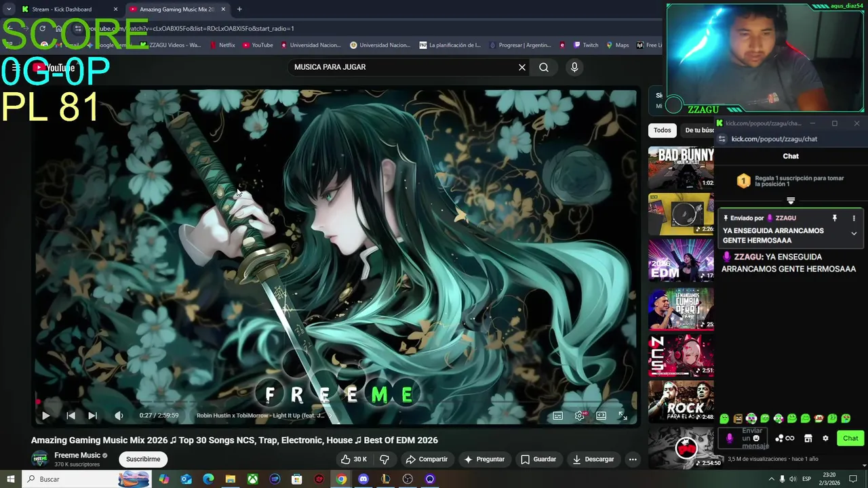The width and height of the screenshot is (868, 488).
Task: Open the Progresar | Argentin... bookmark
Action: click(x=519, y=45)
